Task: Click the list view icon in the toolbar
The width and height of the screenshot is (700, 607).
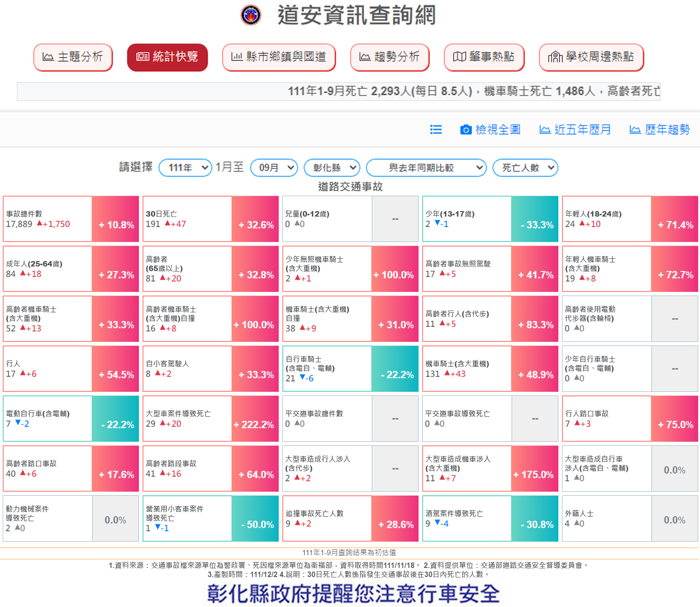Action: click(436, 130)
